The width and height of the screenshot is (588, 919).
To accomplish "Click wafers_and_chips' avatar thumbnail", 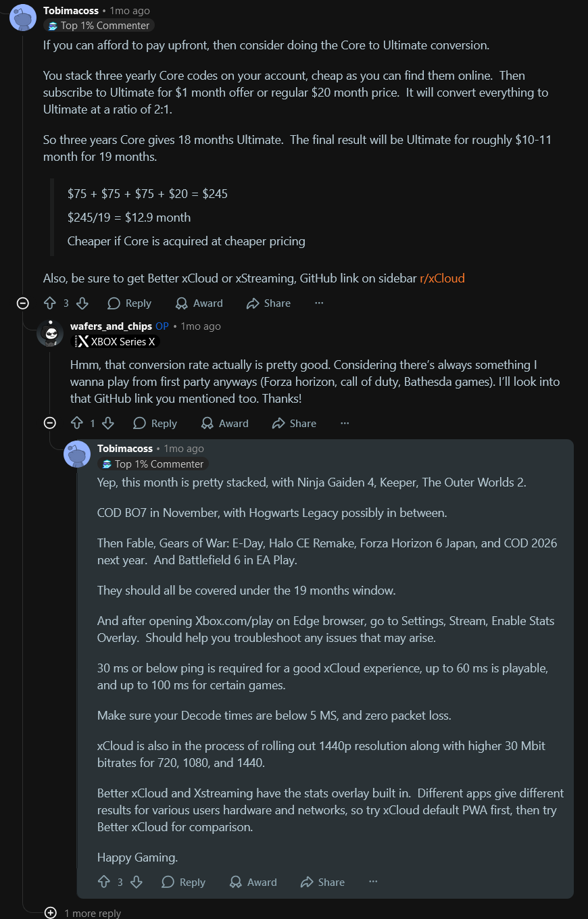I will 50,333.
